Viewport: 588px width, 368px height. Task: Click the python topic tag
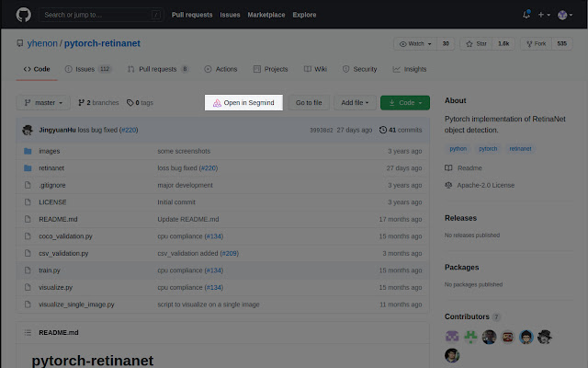coord(458,149)
